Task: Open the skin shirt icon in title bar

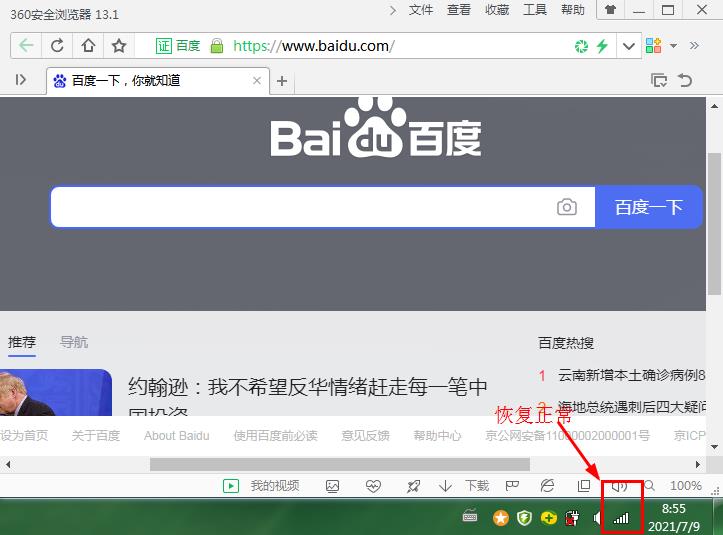Action: pyautogui.click(x=610, y=10)
